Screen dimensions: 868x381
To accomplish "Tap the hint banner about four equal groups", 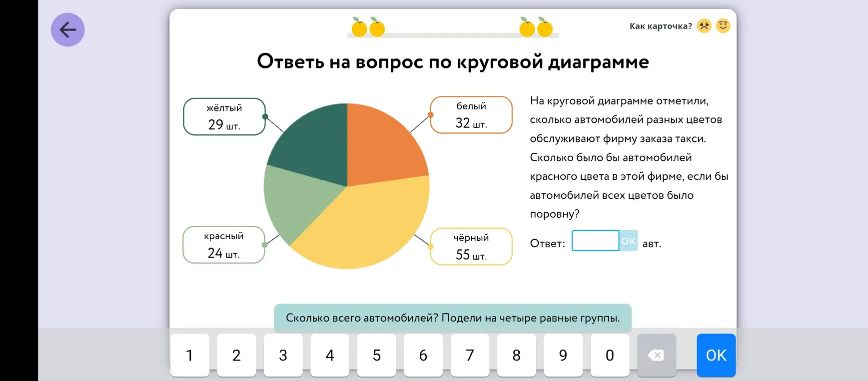I will [453, 318].
